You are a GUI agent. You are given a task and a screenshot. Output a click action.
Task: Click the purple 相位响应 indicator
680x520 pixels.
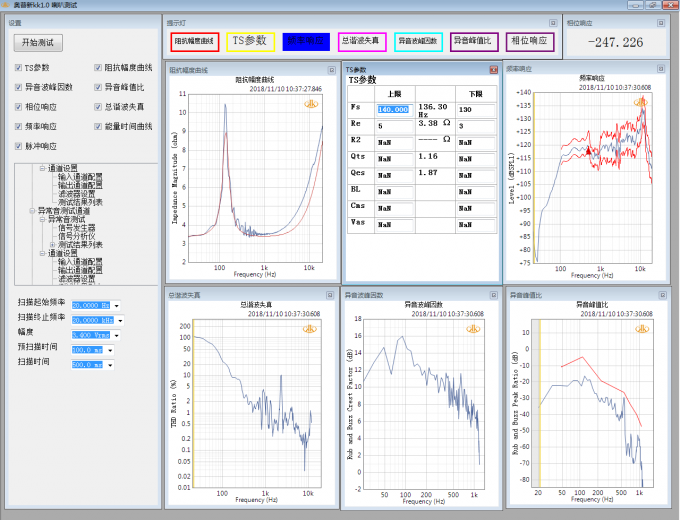coord(528,42)
